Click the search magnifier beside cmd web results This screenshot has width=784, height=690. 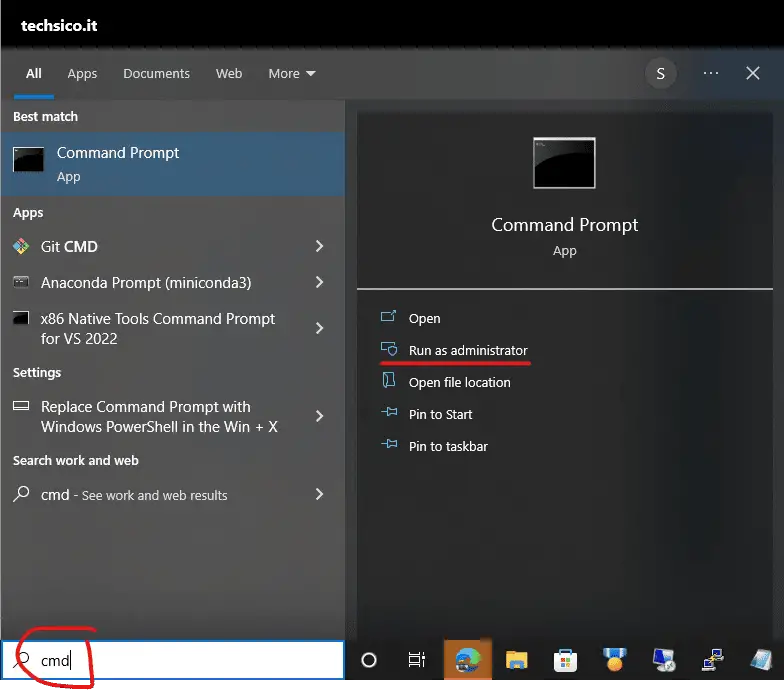[x=21, y=494]
